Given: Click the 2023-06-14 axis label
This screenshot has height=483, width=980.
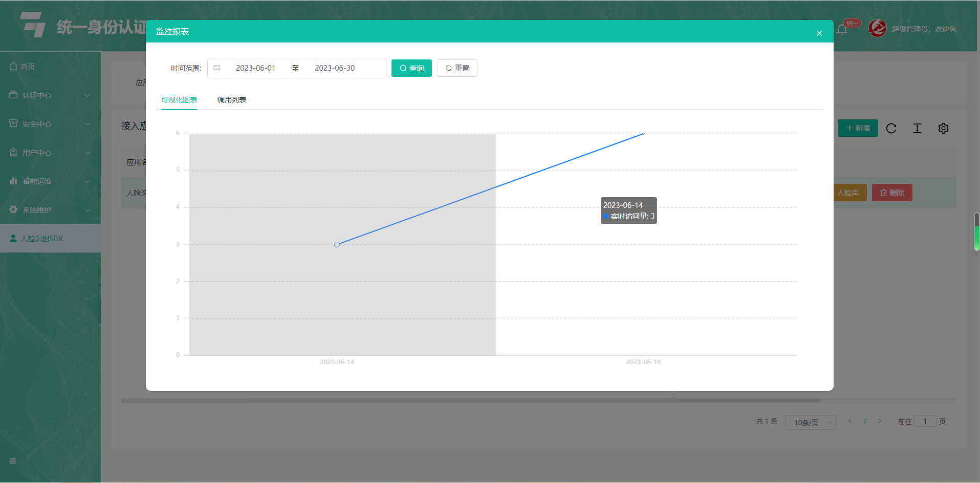Looking at the screenshot, I should (337, 362).
